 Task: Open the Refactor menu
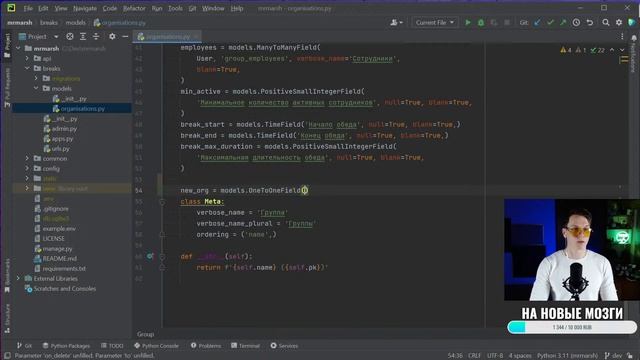pyautogui.click(x=134, y=8)
